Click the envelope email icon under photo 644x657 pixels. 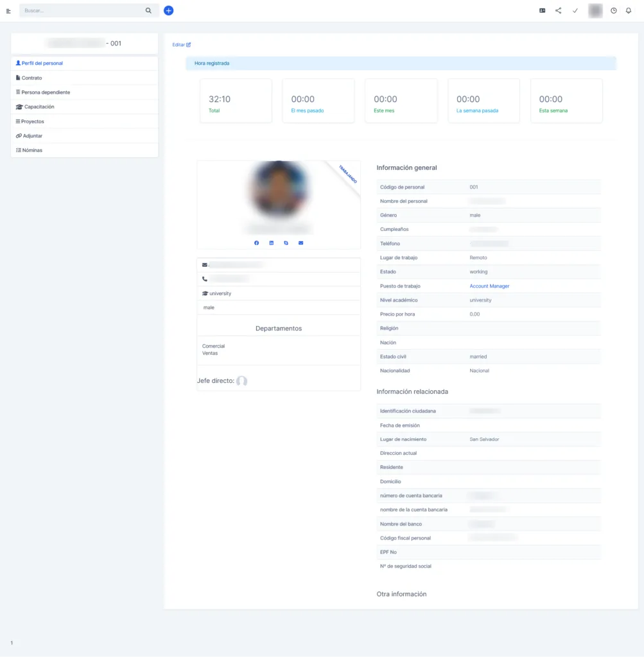click(300, 243)
